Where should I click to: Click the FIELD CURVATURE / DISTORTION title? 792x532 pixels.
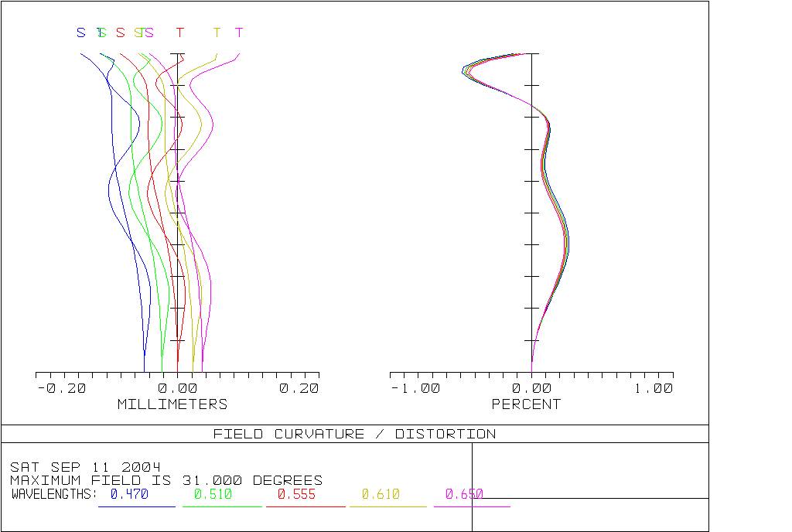(354, 434)
